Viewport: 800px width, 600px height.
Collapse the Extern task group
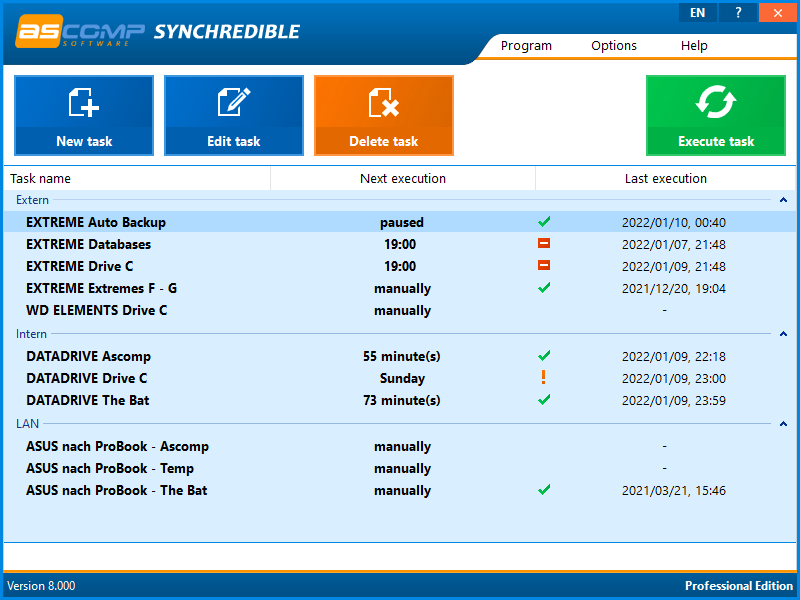coord(782,200)
